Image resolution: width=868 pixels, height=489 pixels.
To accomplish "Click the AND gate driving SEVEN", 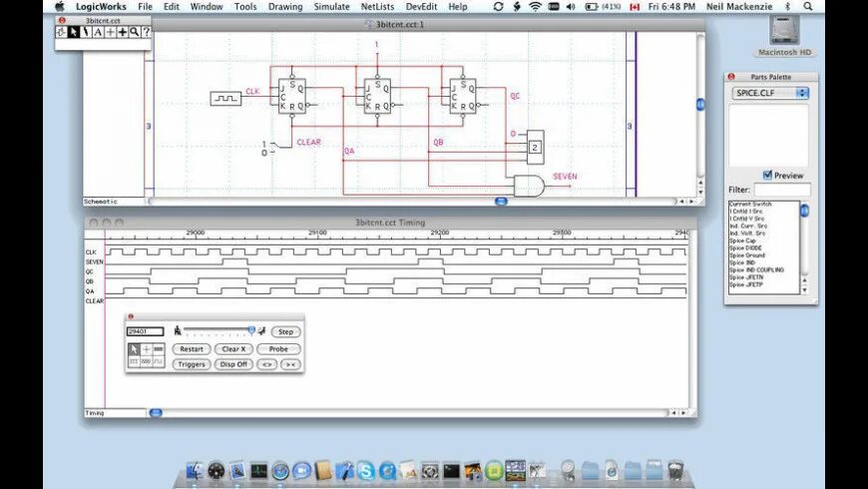I will pos(529,186).
